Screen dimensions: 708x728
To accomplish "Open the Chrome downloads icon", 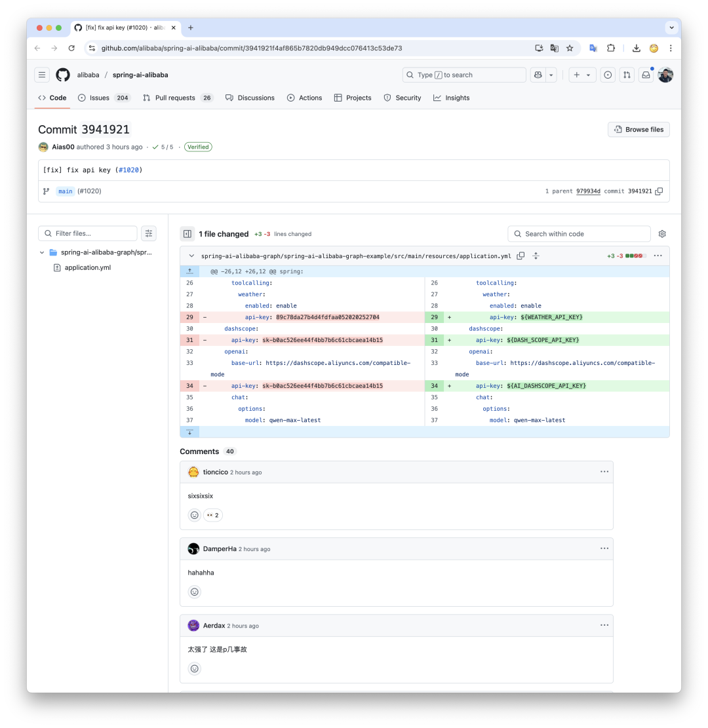I will tap(637, 48).
